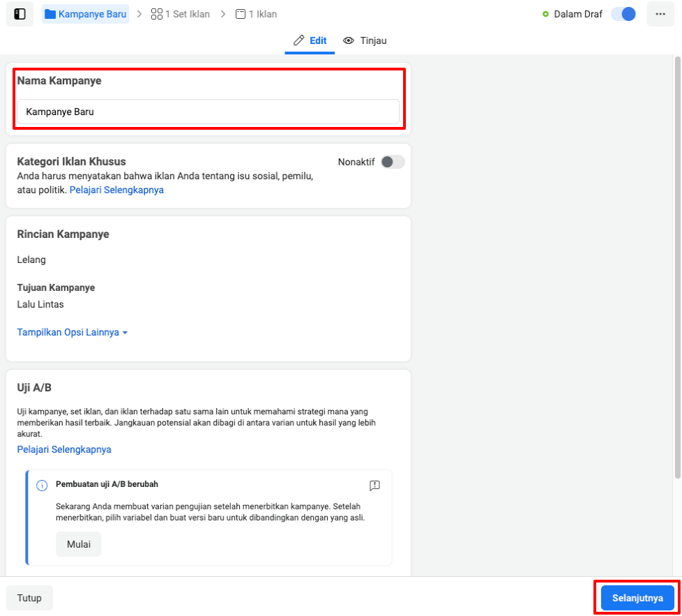Image resolution: width=682 pixels, height=616 pixels.
Task: Click the feedback flag icon in A/B notice
Action: click(x=374, y=485)
